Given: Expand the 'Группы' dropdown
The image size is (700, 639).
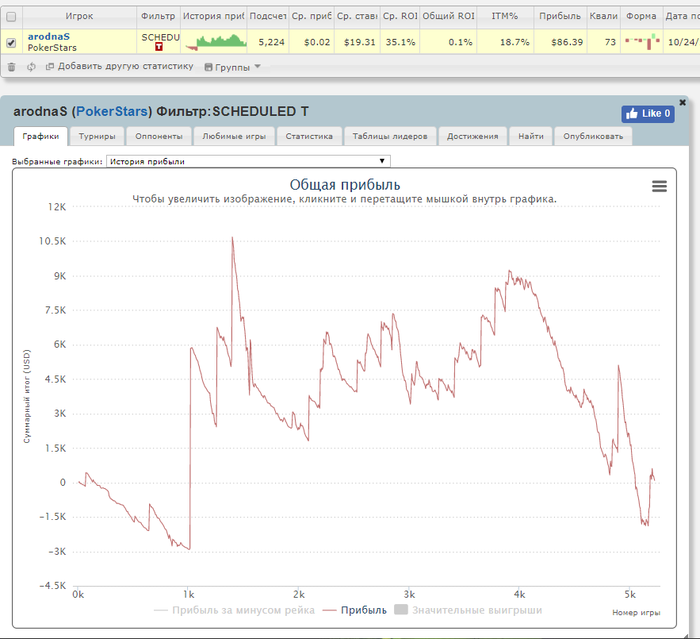Looking at the screenshot, I should coord(232,67).
